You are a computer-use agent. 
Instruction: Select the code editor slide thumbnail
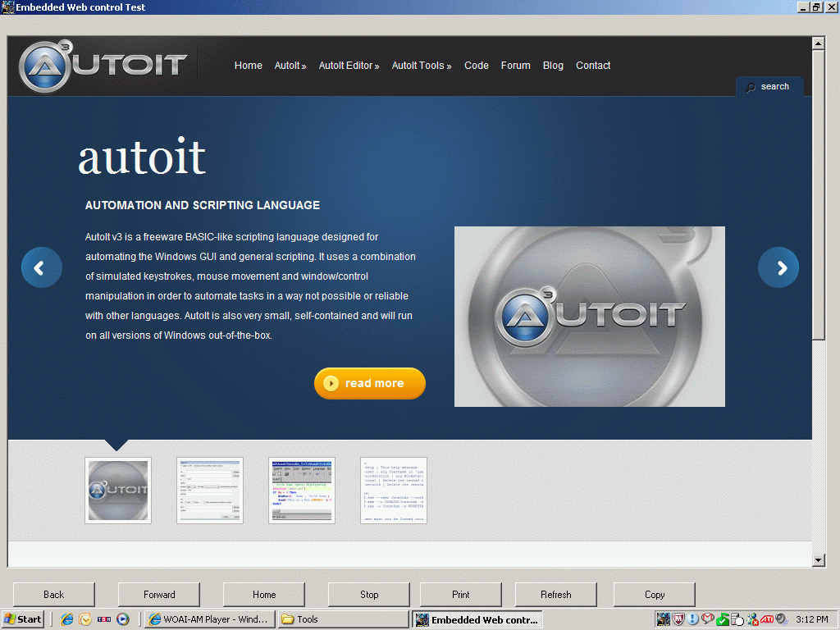302,491
